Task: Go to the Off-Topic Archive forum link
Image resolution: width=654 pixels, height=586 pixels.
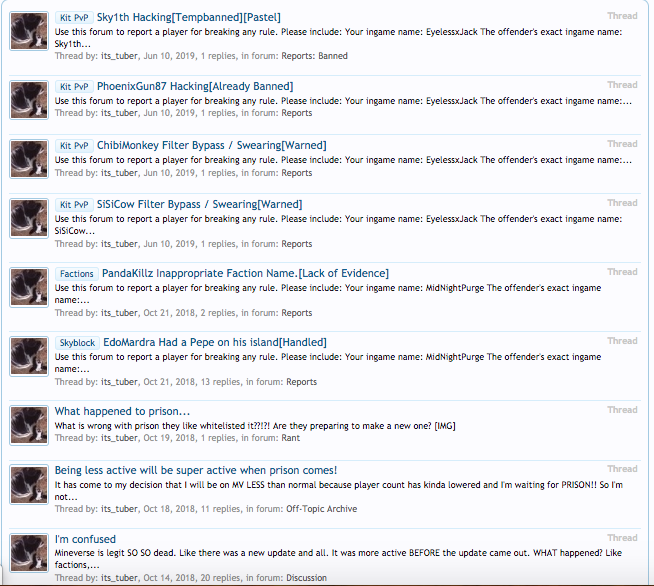Action: (x=322, y=509)
